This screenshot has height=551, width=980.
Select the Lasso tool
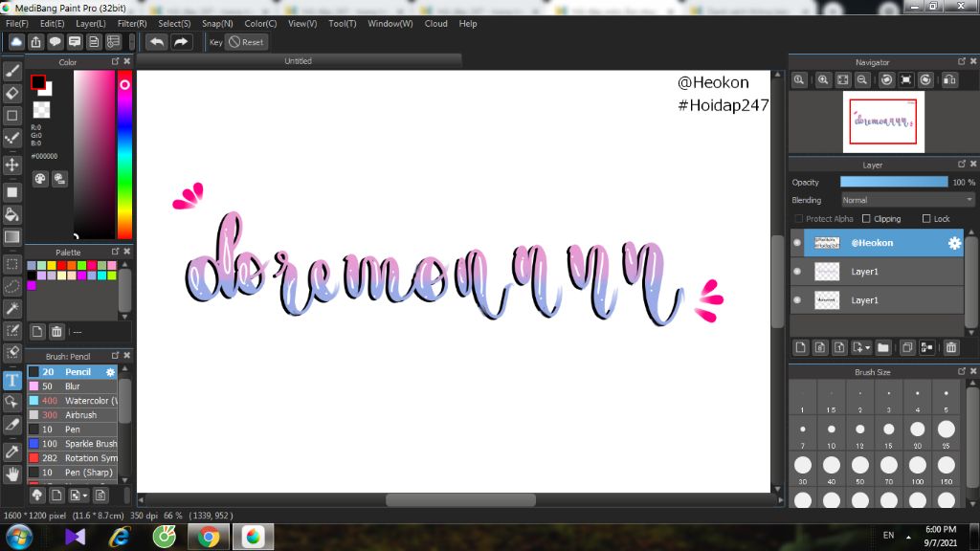pos(11,286)
